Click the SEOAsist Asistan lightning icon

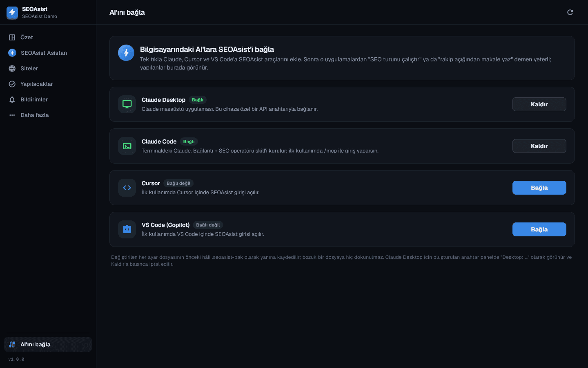pyautogui.click(x=12, y=53)
